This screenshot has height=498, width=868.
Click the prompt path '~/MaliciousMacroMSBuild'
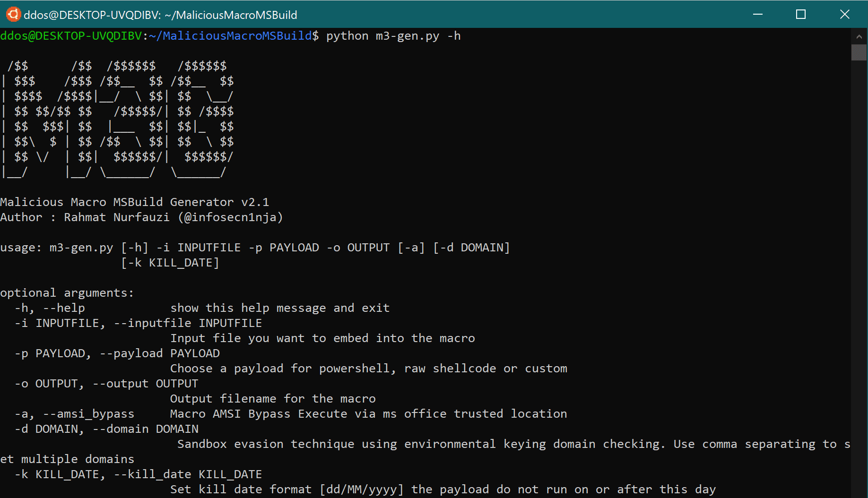tap(230, 36)
